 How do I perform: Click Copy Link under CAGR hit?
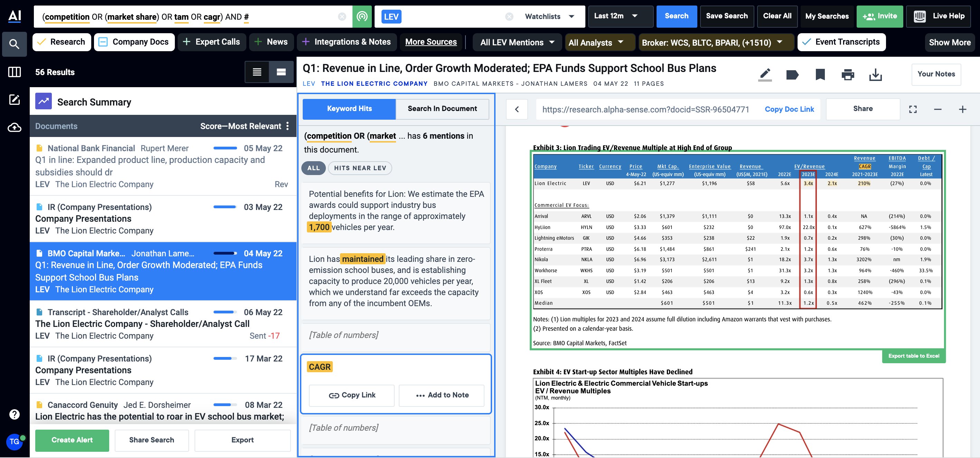pos(351,395)
